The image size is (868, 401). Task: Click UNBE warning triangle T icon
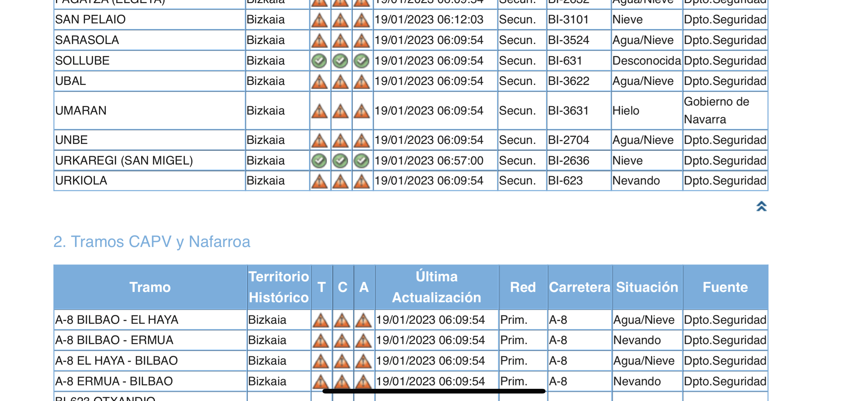(x=319, y=140)
